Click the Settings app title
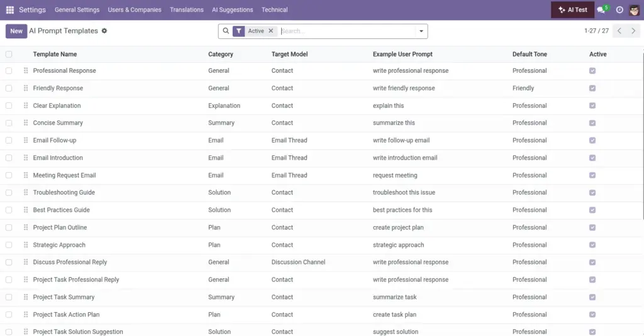The width and height of the screenshot is (644, 336). [32, 10]
